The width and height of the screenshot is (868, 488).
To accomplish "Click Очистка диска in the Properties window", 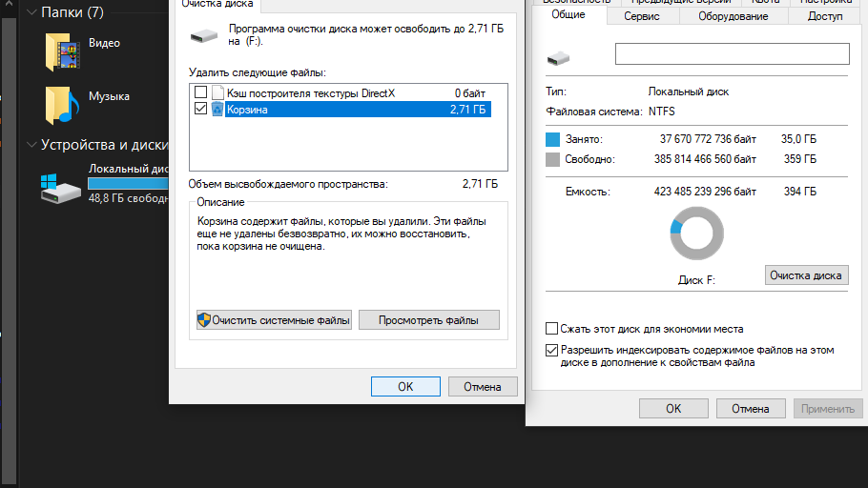I will (x=806, y=275).
